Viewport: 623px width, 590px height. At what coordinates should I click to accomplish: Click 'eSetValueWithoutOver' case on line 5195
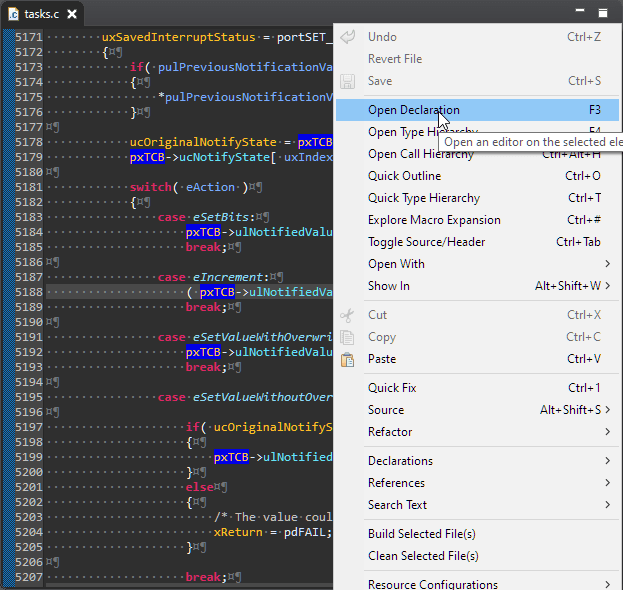[x=262, y=397]
